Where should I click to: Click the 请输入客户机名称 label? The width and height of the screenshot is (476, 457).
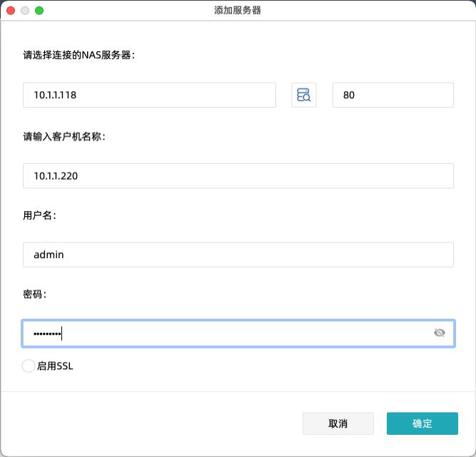click(x=64, y=136)
